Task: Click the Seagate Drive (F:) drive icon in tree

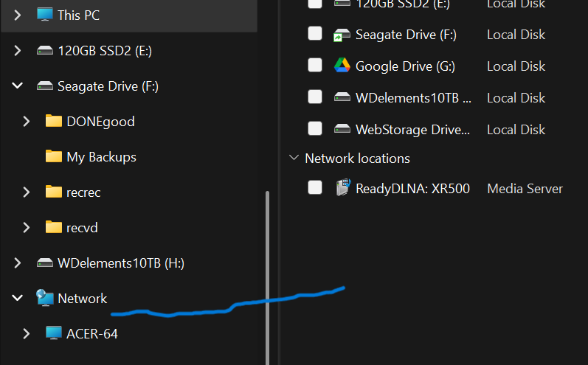Action: (x=44, y=86)
